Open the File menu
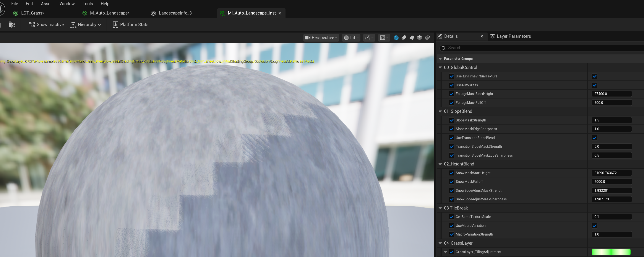This screenshot has width=644, height=257. coord(15,4)
